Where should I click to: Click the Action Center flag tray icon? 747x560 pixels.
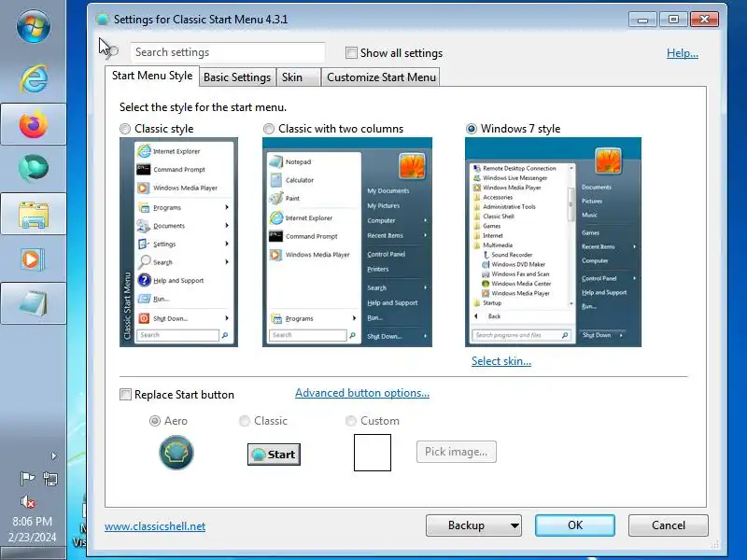pos(27,478)
